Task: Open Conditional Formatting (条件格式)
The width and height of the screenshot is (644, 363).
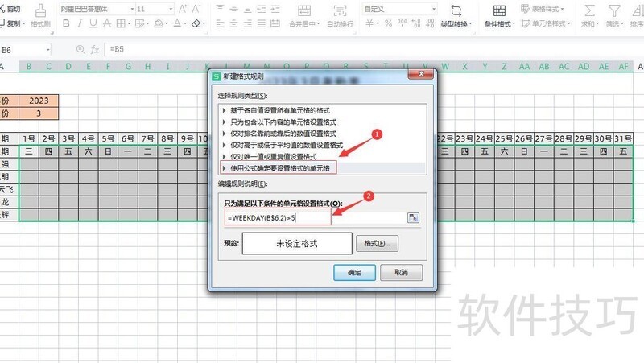Action: click(499, 16)
